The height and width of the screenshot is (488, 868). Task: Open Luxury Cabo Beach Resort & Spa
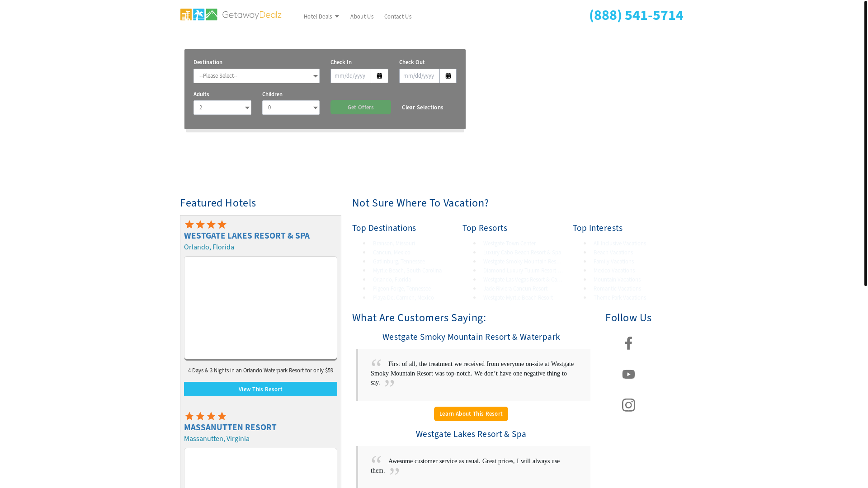[x=522, y=253]
